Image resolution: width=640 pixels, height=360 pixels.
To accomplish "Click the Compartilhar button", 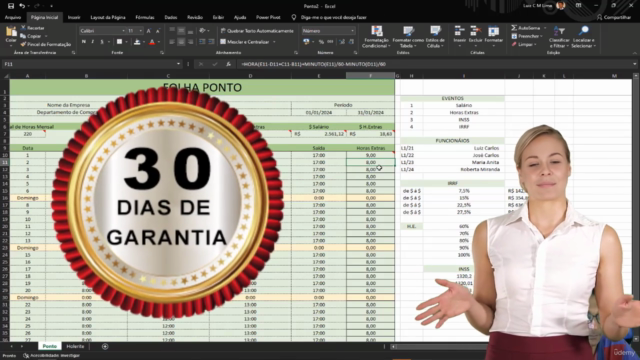I will pos(613,17).
